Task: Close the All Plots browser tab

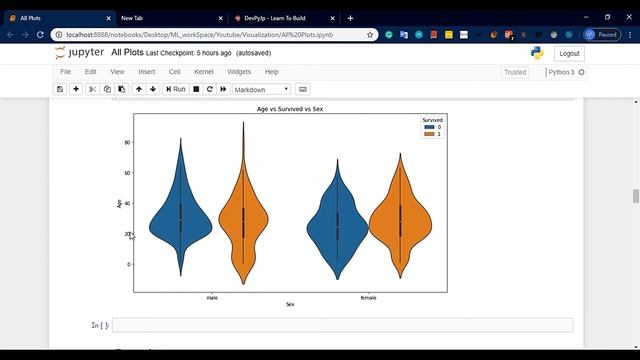Action: tap(109, 18)
